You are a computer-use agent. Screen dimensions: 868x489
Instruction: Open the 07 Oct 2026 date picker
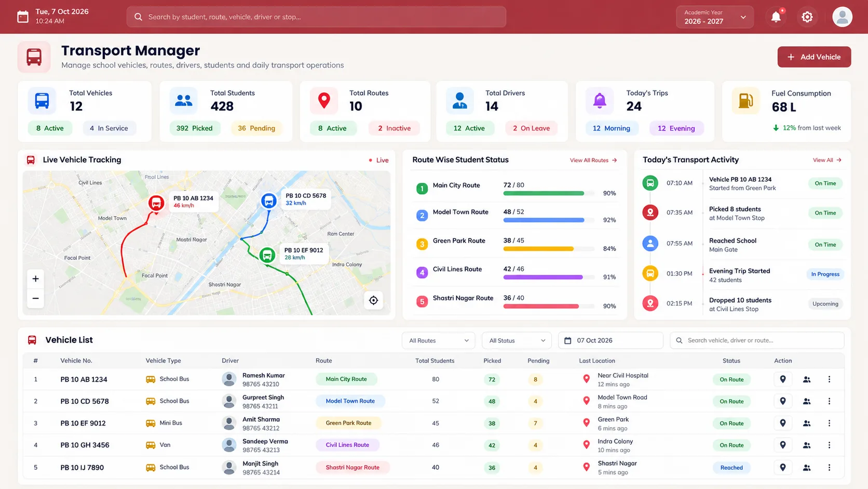(611, 340)
